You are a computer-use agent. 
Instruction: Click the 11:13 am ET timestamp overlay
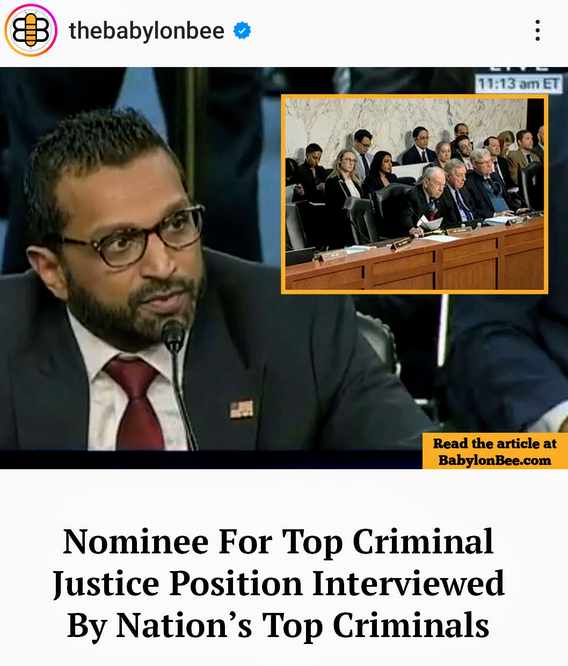518,84
